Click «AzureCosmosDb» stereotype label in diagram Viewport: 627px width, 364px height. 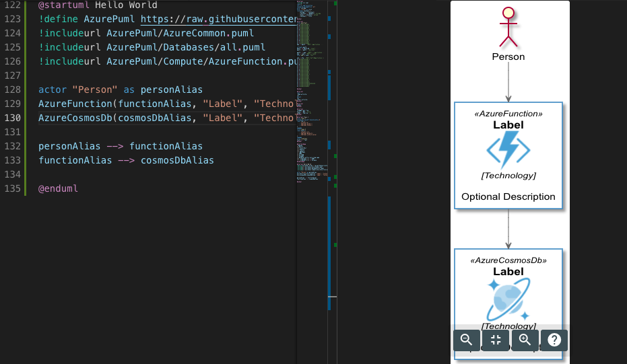pyautogui.click(x=508, y=260)
